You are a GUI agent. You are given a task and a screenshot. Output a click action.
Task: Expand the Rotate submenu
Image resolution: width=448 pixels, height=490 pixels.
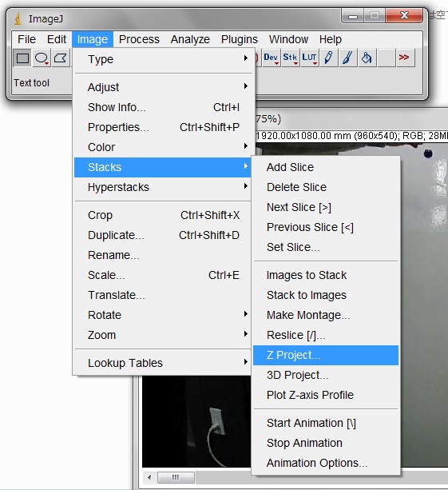162,315
